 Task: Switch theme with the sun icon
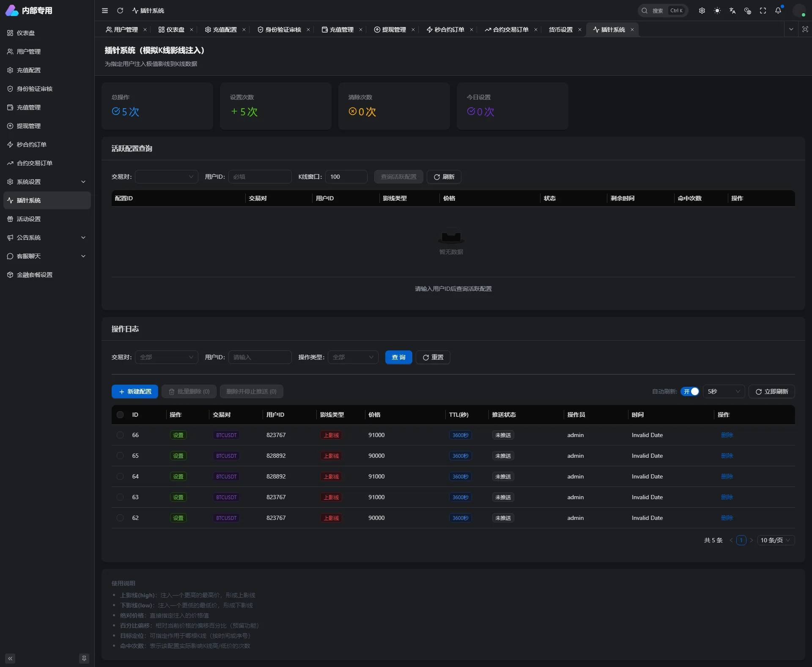717,11
